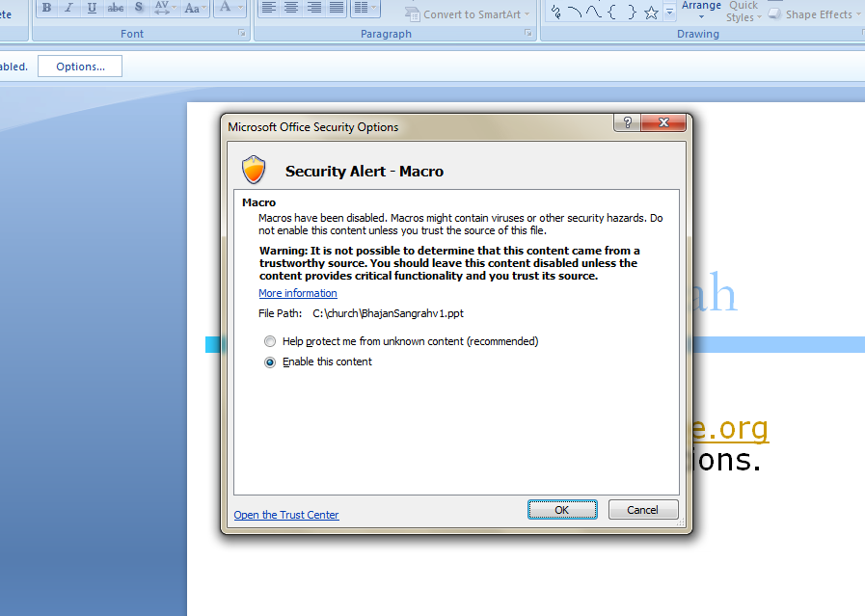This screenshot has width=865, height=616.
Task: Open Change Case menu
Action: (x=195, y=8)
